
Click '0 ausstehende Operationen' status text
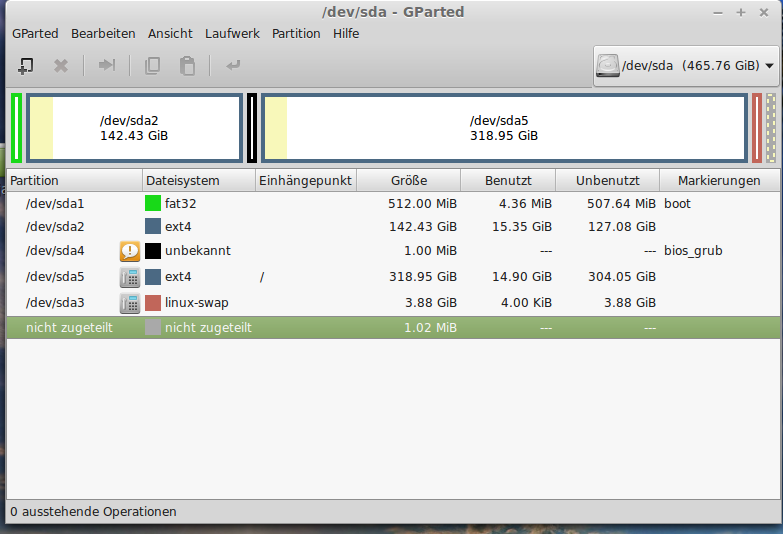click(93, 512)
